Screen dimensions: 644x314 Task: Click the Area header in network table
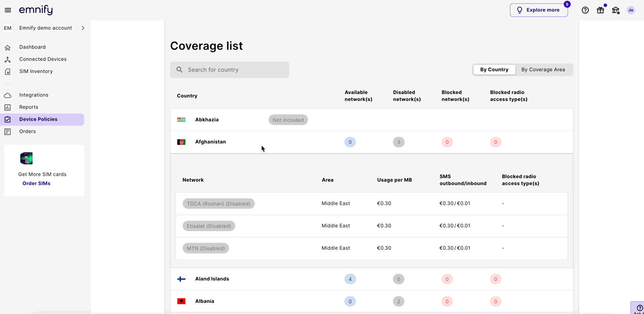pos(327,180)
